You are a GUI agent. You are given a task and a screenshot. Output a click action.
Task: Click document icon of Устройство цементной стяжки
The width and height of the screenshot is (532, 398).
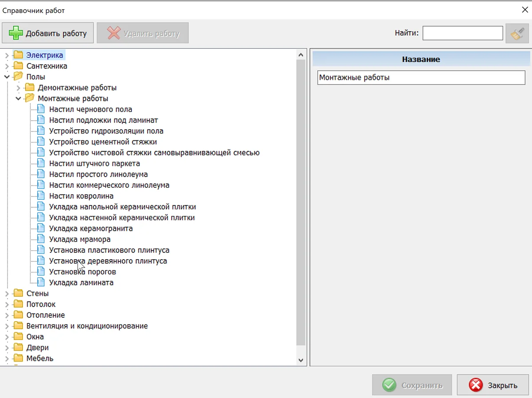click(41, 142)
